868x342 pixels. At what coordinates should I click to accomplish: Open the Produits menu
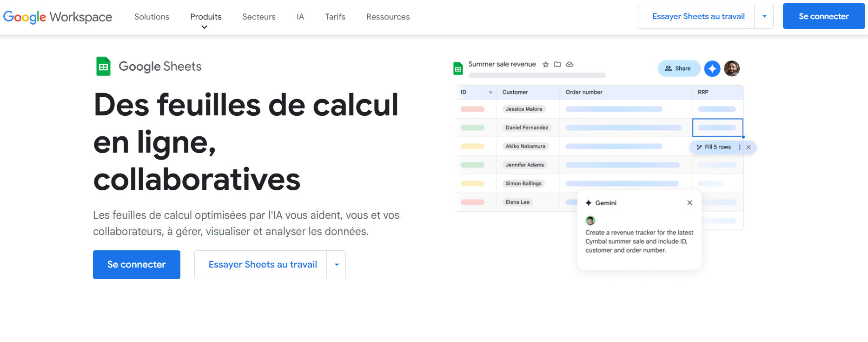pyautogui.click(x=206, y=17)
